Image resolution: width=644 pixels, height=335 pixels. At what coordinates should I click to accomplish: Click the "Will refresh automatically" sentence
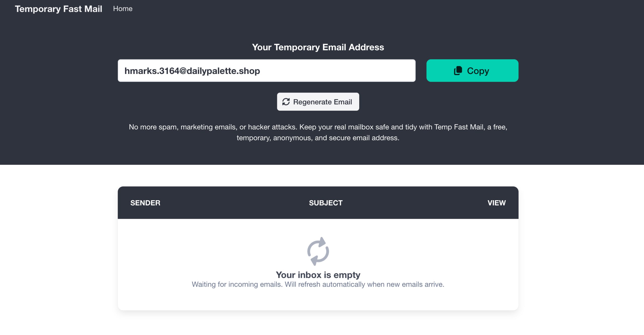tap(364, 284)
